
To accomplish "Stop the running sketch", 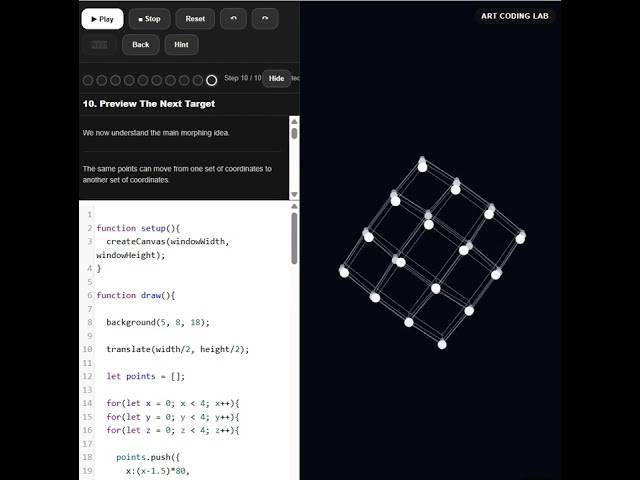I will [149, 19].
